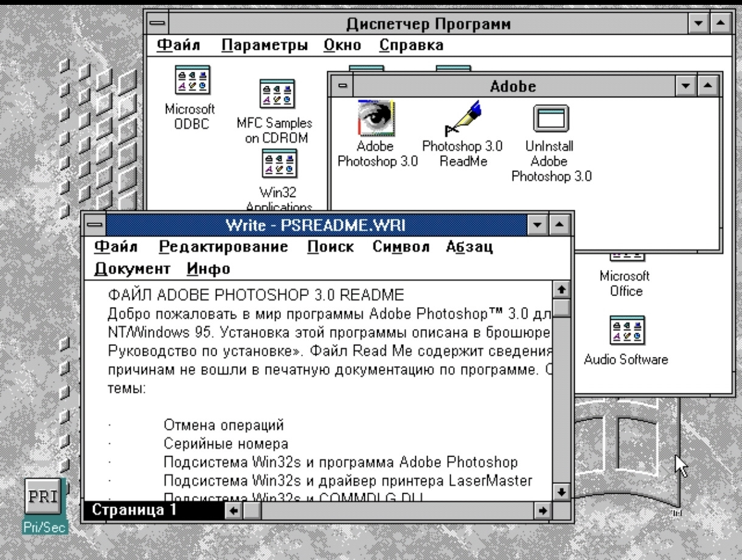Maximize the Adobe group window
This screenshot has width=742, height=560.
(x=707, y=87)
